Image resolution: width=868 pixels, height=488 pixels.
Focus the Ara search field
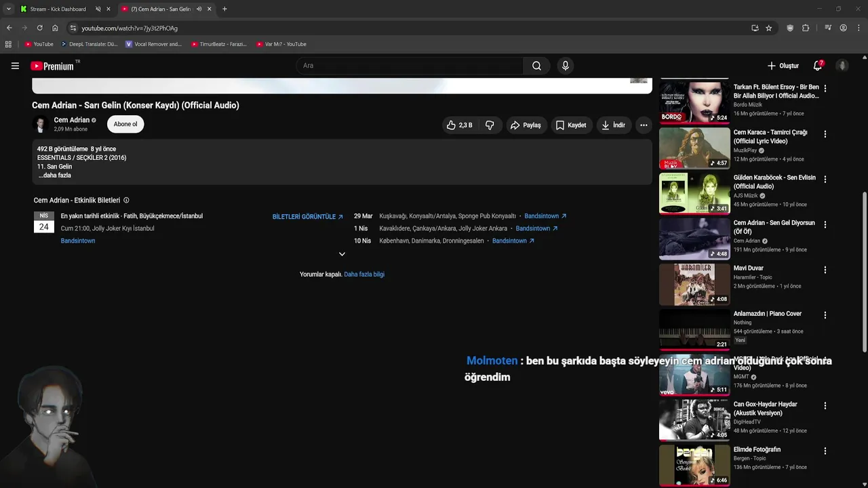410,66
